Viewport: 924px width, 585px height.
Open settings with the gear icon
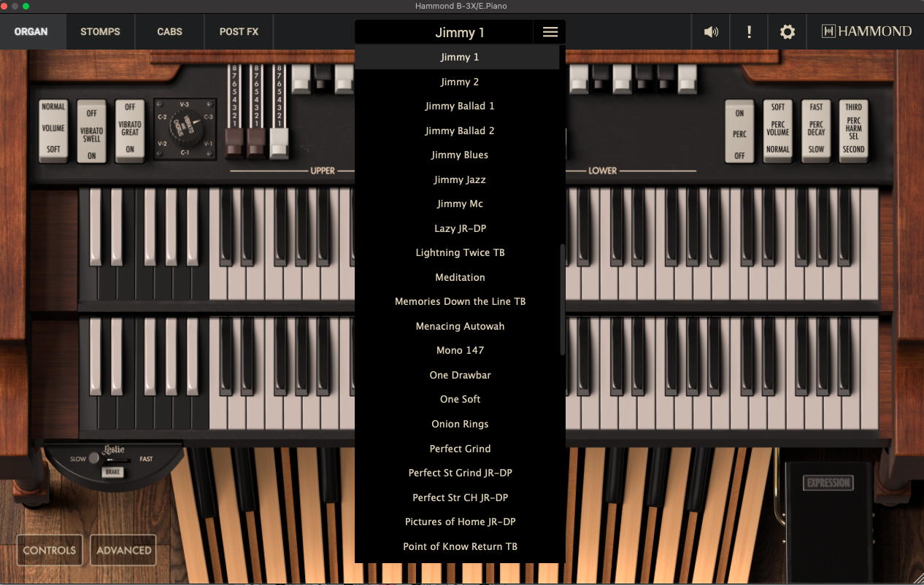coord(787,32)
